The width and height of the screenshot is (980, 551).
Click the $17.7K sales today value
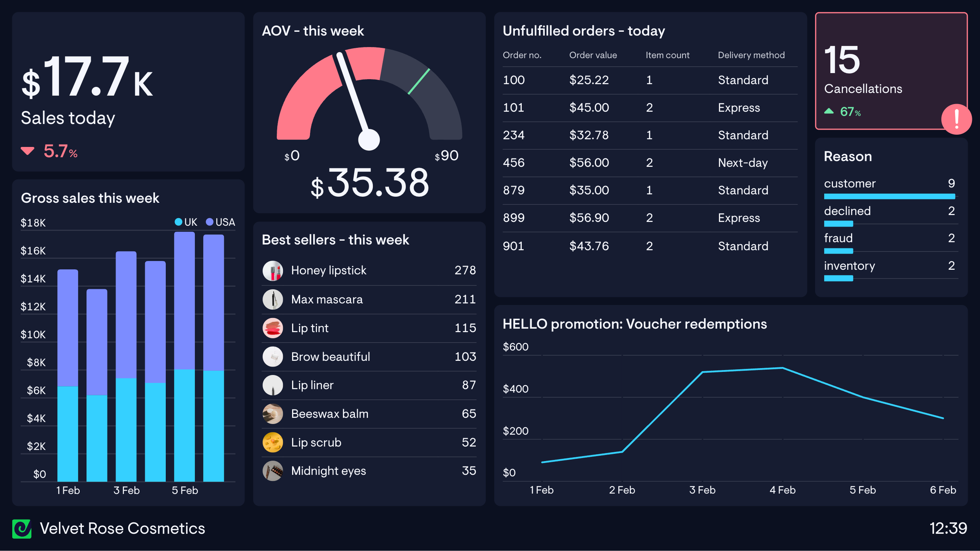pyautogui.click(x=87, y=77)
